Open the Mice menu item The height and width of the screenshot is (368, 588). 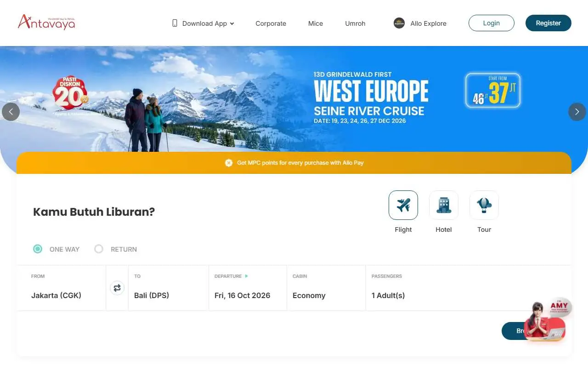point(316,23)
